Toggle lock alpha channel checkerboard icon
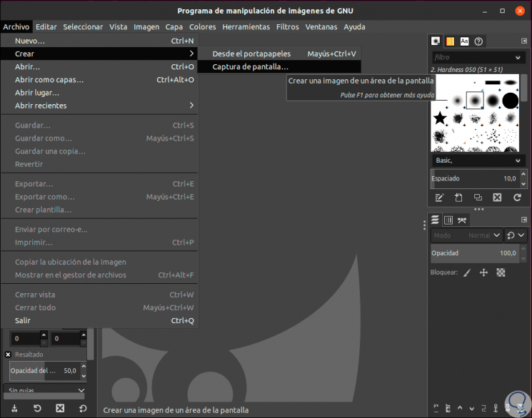The width and height of the screenshot is (532, 418). (x=501, y=272)
